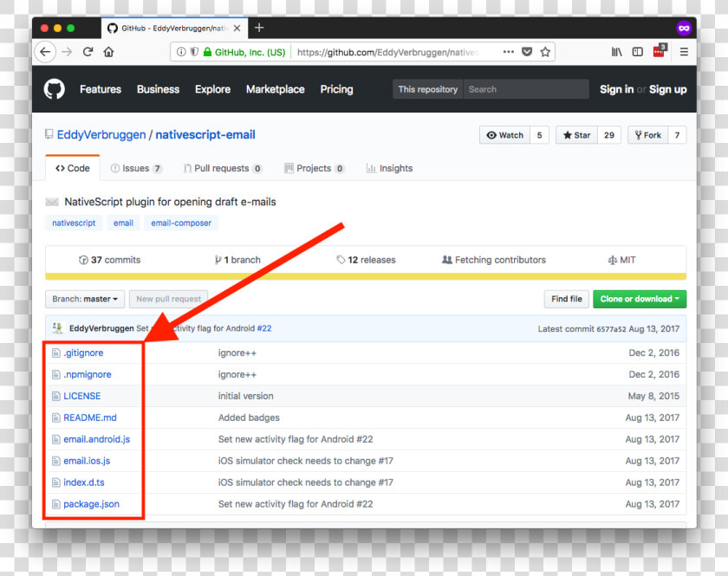This screenshot has height=576, width=728.
Task: Click the LICENSE file icon
Action: coord(55,397)
